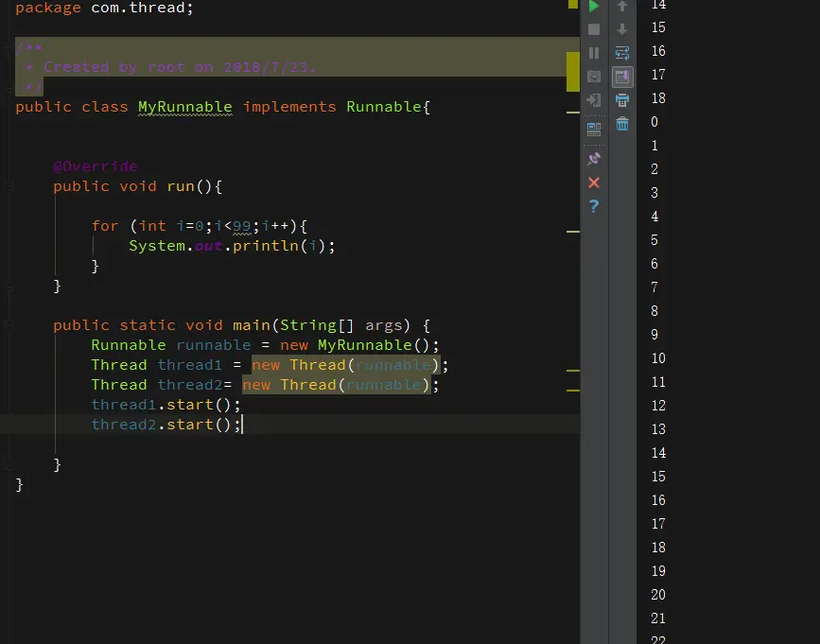Click the Restore Layout icon
Screen dimensions: 820x644
pyautogui.click(x=594, y=130)
